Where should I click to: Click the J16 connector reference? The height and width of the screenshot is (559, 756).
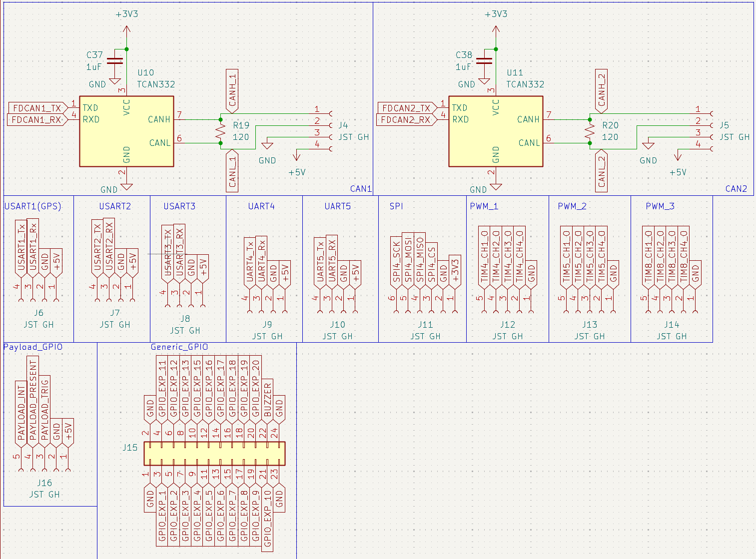[x=44, y=483]
